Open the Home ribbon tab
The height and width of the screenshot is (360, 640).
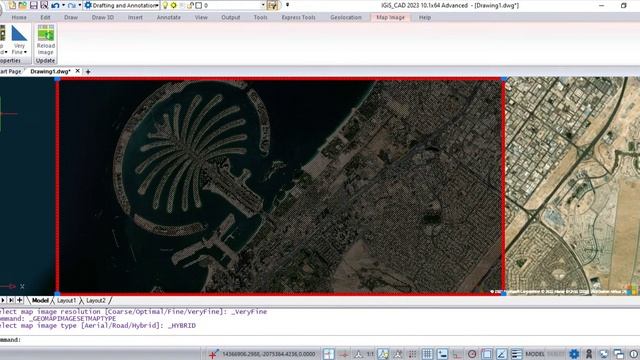(x=19, y=18)
